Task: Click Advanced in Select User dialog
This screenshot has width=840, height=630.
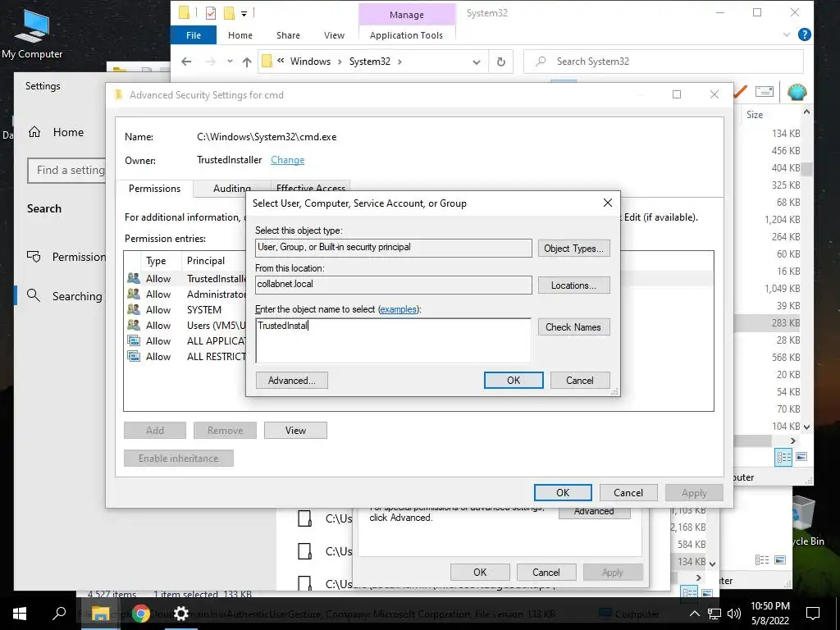Action: (x=291, y=381)
